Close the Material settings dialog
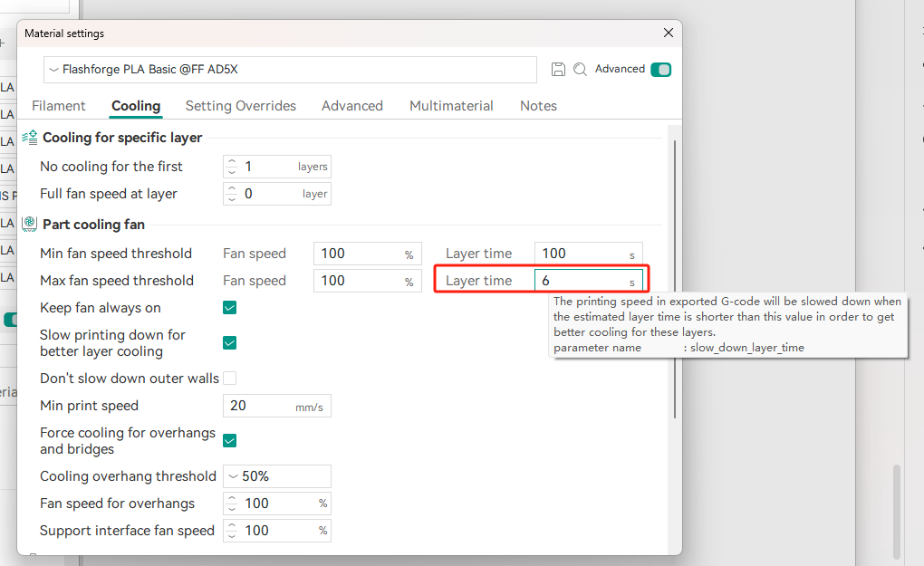924x566 pixels. click(669, 33)
